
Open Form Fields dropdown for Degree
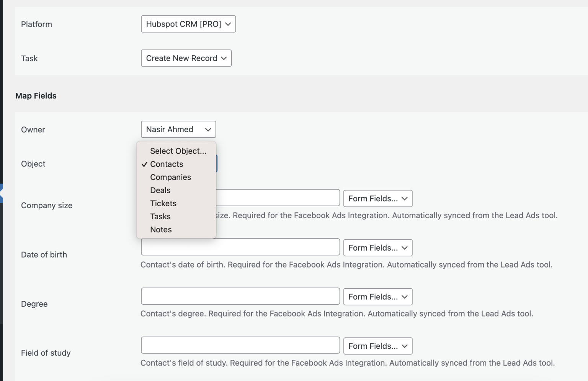[x=377, y=297]
